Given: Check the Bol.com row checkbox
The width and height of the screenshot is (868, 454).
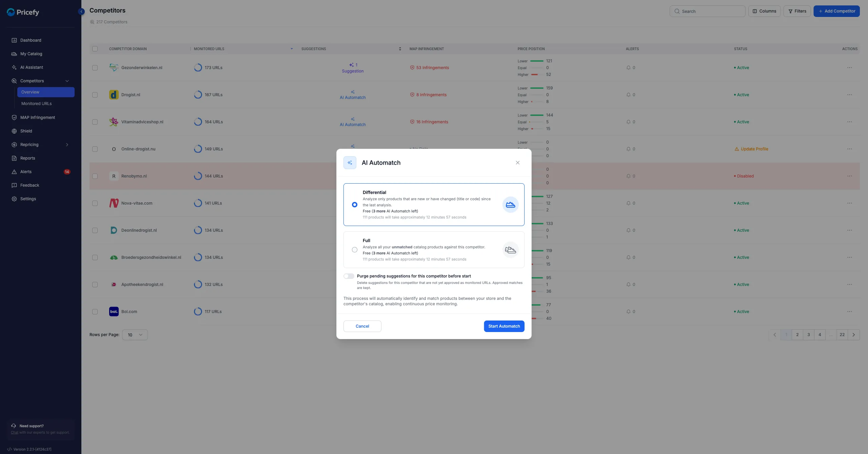Looking at the screenshot, I should [x=95, y=312].
